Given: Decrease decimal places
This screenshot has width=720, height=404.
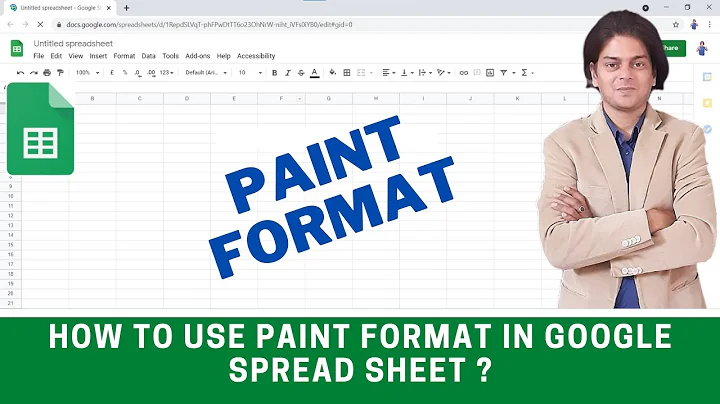Looking at the screenshot, I should [x=138, y=73].
